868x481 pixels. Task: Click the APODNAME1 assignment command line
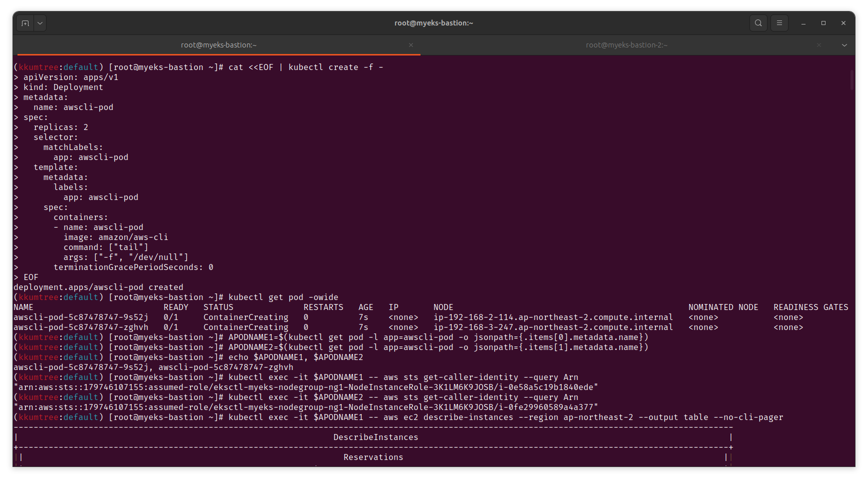438,337
